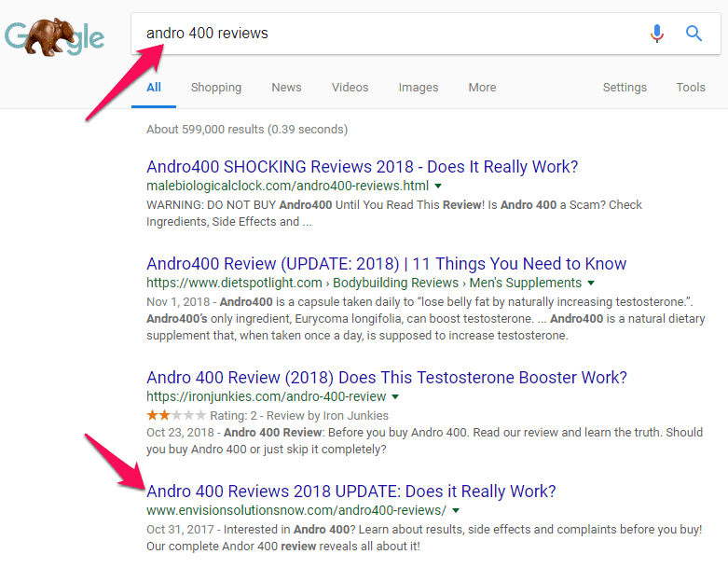
Task: Open the Videos tab
Action: [350, 88]
